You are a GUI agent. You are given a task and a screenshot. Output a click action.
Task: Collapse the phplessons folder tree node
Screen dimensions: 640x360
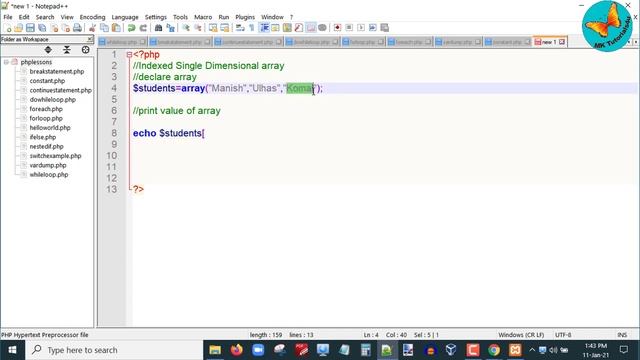6,62
